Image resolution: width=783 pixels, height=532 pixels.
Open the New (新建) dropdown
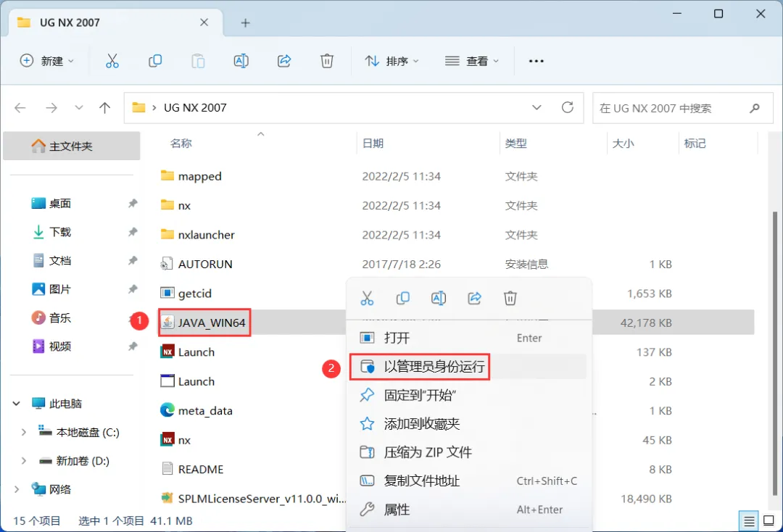click(x=46, y=61)
